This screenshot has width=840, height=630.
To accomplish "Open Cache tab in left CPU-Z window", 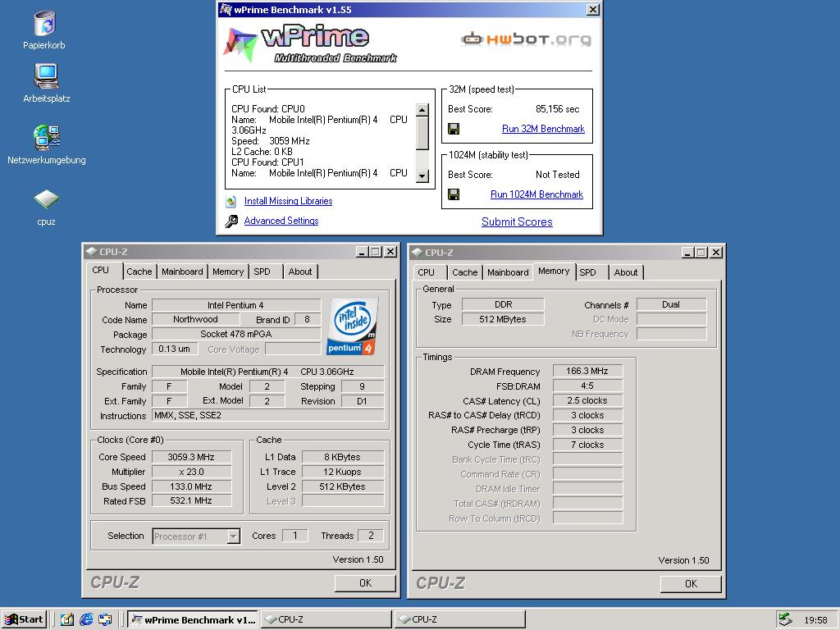I will click(139, 272).
